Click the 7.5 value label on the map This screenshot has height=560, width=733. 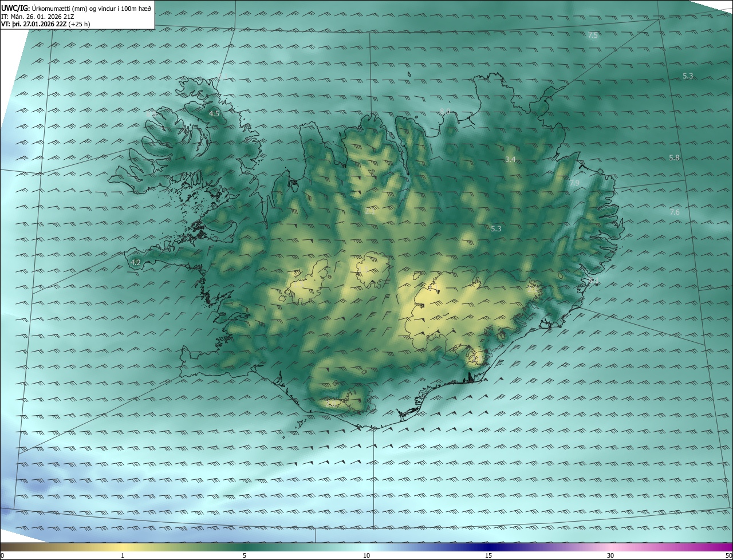(x=593, y=36)
